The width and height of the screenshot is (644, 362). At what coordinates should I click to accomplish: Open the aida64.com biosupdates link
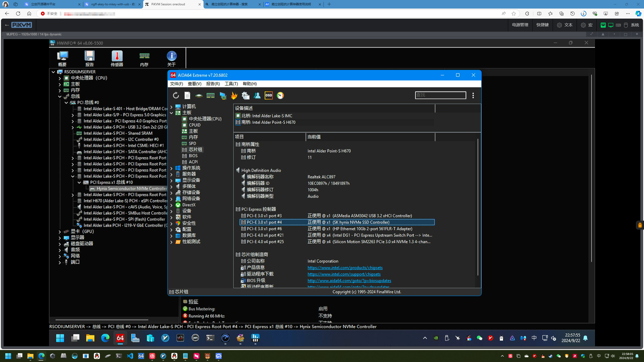pos(349,281)
